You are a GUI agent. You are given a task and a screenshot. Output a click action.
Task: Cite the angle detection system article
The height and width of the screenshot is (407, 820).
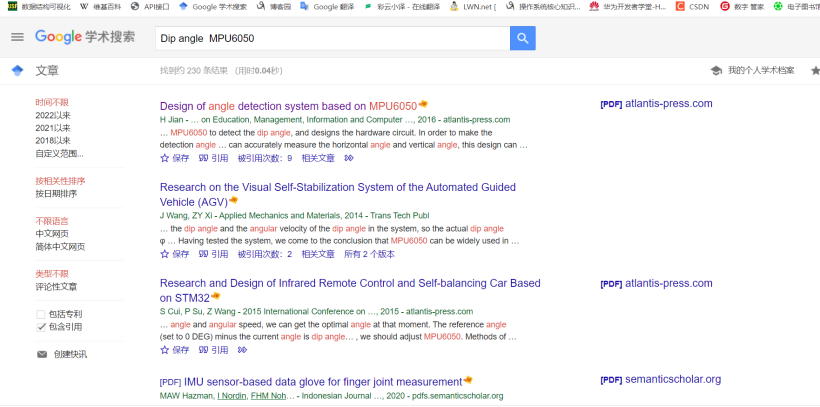pyautogui.click(x=213, y=158)
